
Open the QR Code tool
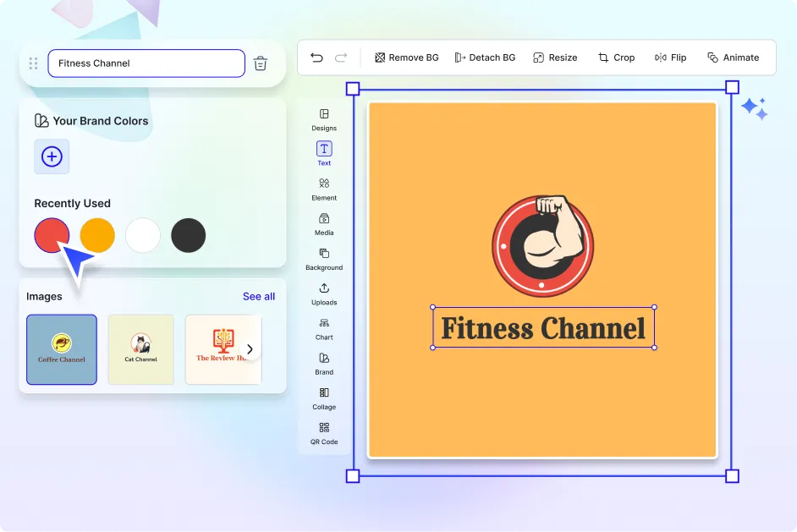click(x=324, y=433)
